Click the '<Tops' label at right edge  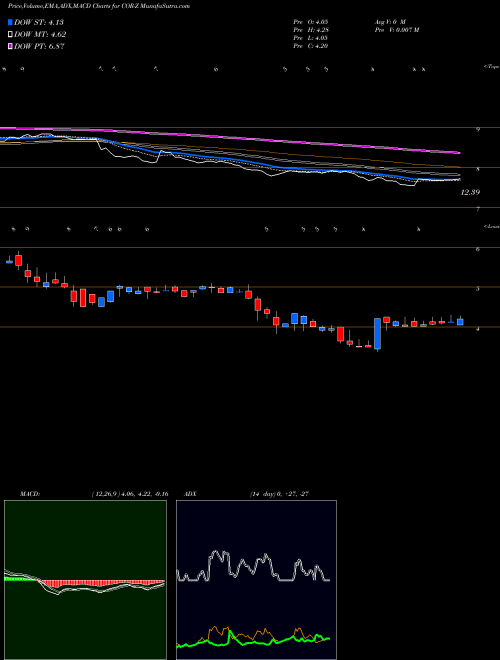492,67
